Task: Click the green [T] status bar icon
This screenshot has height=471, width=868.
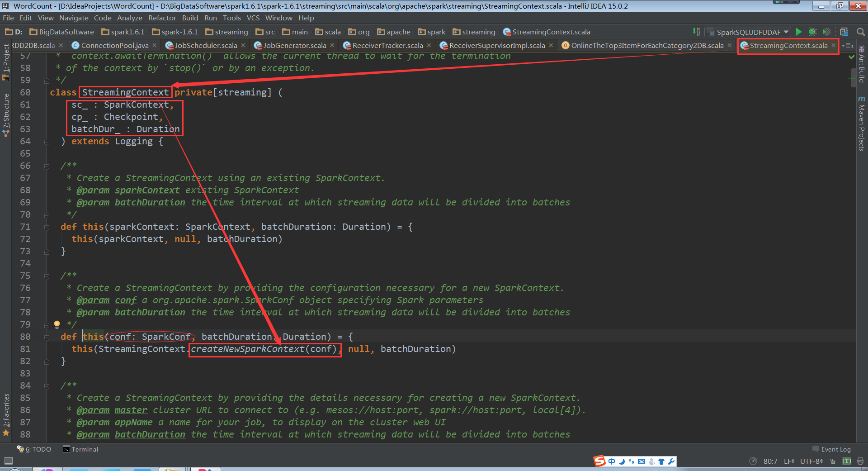Action: [847, 461]
